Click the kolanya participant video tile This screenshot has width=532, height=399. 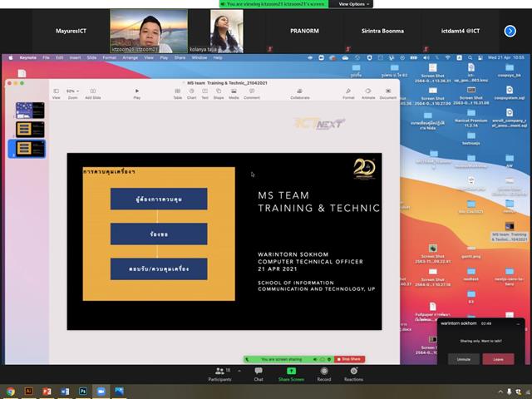(226, 32)
